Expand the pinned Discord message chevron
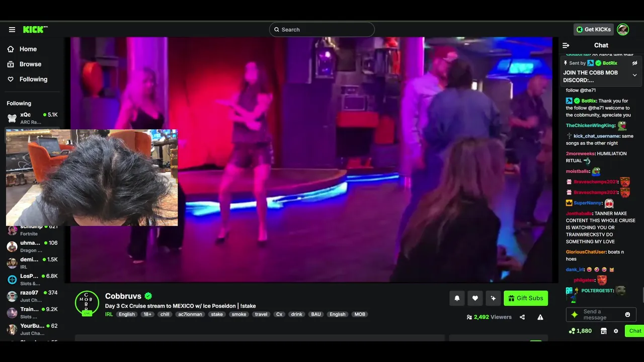This screenshot has width=644, height=362. 634,75
